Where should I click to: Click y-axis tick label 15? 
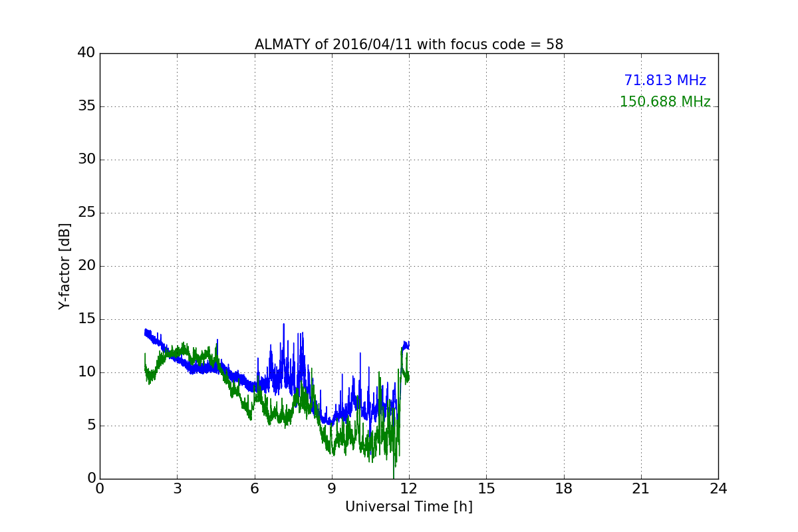click(x=86, y=319)
